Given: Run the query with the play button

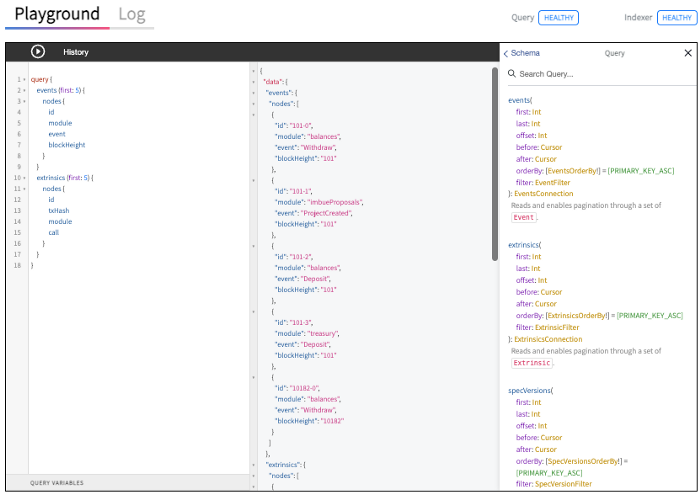Looking at the screenshot, I should point(38,52).
